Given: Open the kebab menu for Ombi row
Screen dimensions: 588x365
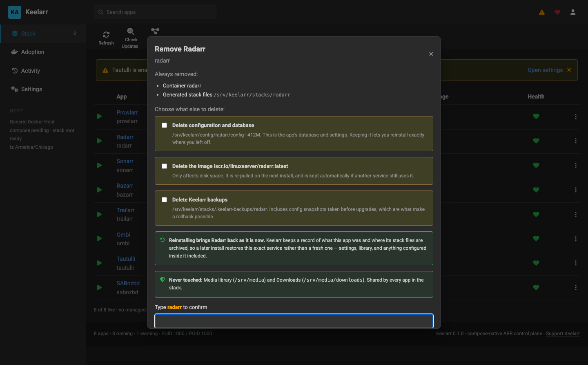Looking at the screenshot, I should [576, 239].
